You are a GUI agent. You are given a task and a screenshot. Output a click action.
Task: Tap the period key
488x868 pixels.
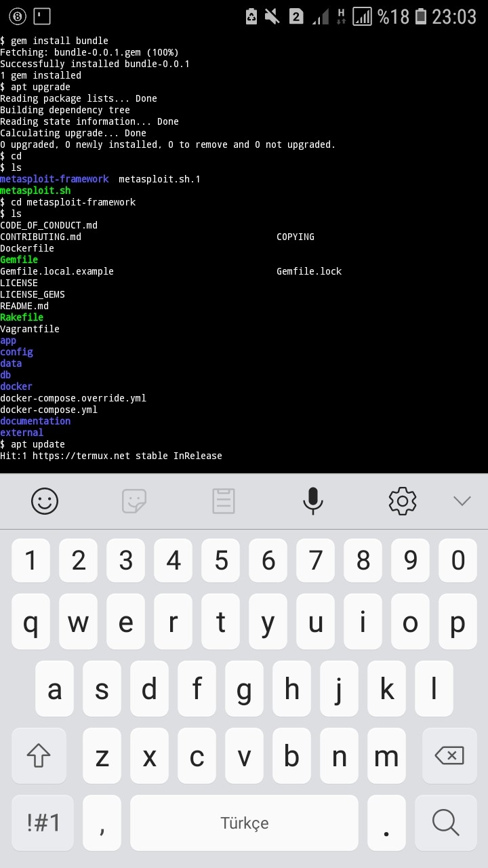coord(386,823)
